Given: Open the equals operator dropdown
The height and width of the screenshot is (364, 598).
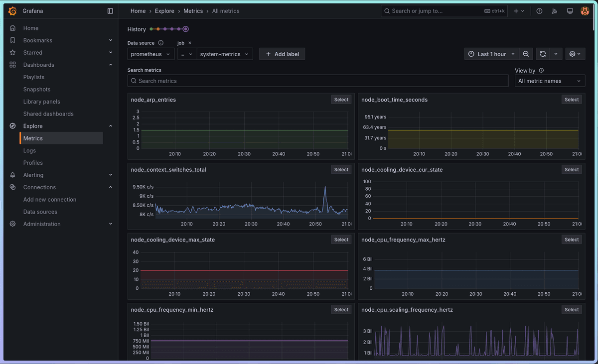Looking at the screenshot, I should [187, 54].
